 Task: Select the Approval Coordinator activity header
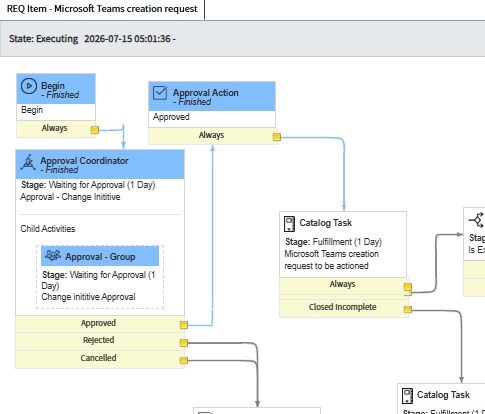(x=100, y=164)
